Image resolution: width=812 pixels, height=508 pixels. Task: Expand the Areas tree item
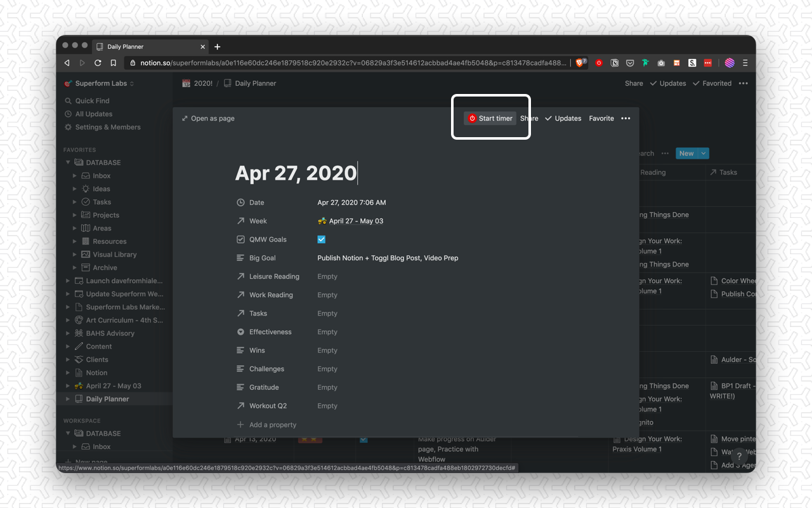coord(75,228)
